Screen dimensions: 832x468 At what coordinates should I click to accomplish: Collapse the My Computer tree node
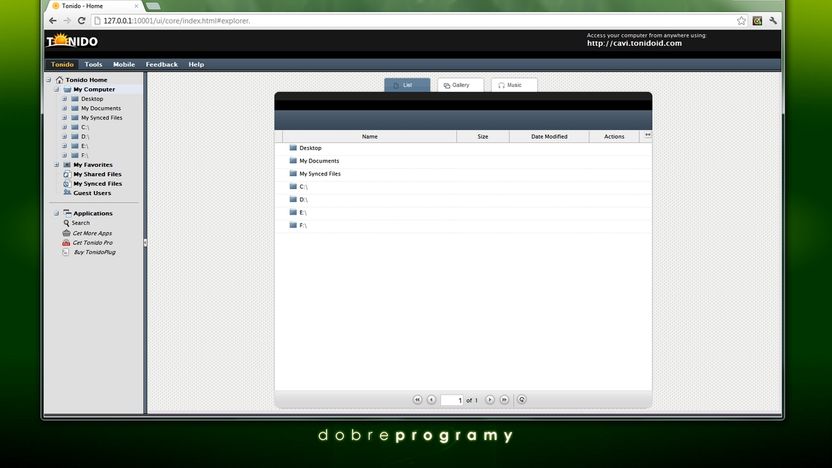coord(57,89)
